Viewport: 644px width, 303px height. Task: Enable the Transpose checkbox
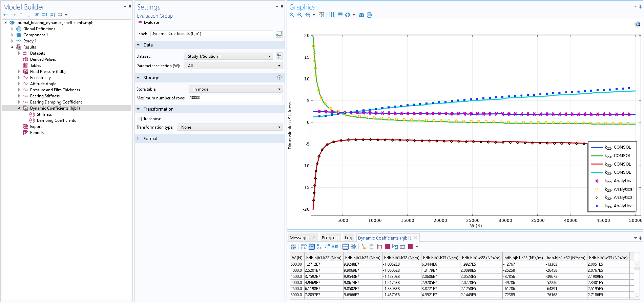click(139, 119)
